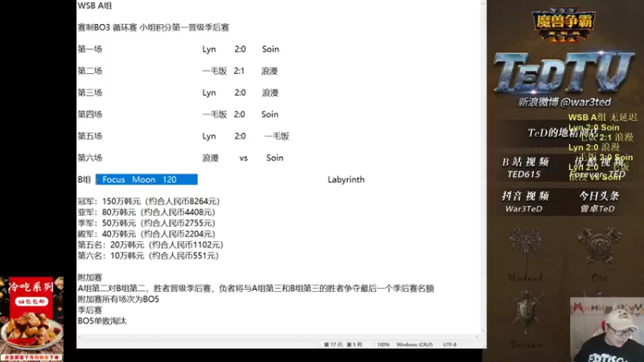The height and width of the screenshot is (362, 644).
Task: Click the '2:1' score in 第二场 row
Action: click(239, 71)
